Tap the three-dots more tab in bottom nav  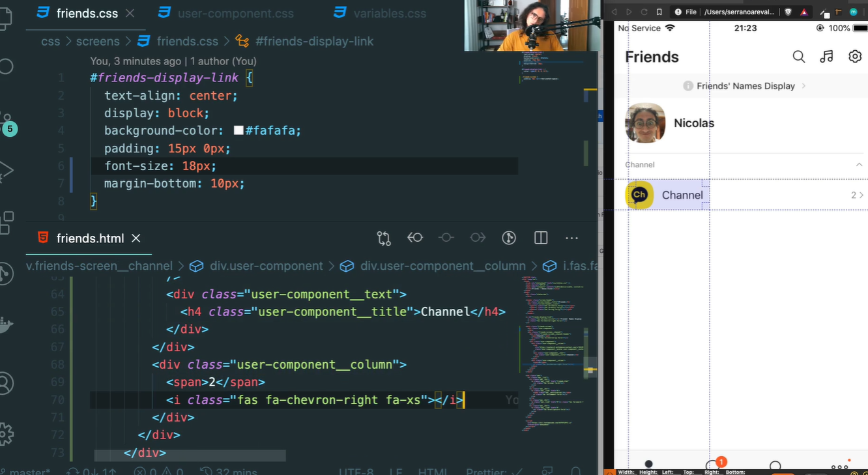click(x=839, y=466)
